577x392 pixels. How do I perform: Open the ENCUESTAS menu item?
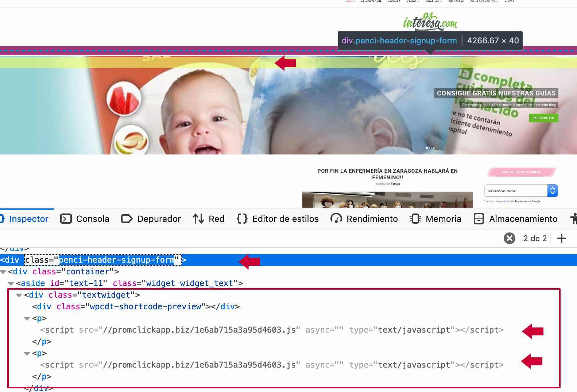click(x=456, y=1)
